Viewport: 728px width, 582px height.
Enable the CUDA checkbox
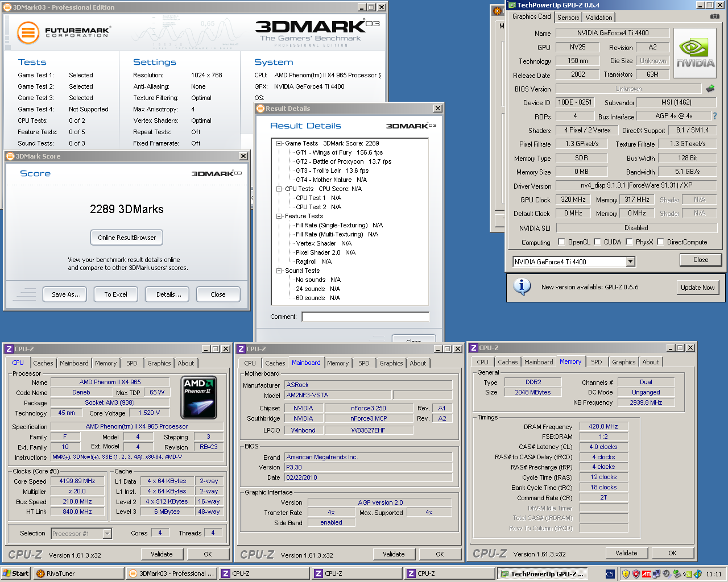(597, 242)
